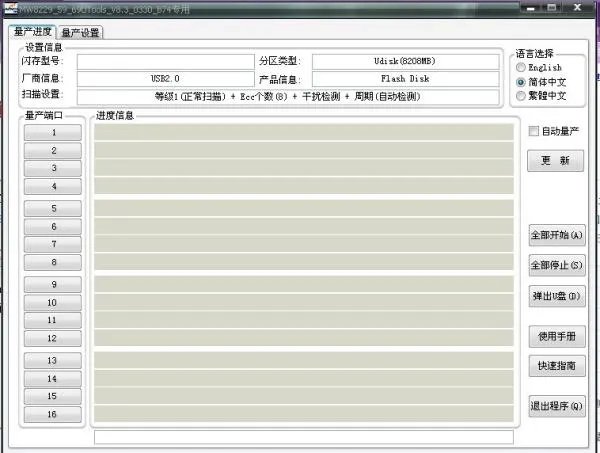600x453 pixels.
Task: Click production port button 14
Action: point(53,378)
